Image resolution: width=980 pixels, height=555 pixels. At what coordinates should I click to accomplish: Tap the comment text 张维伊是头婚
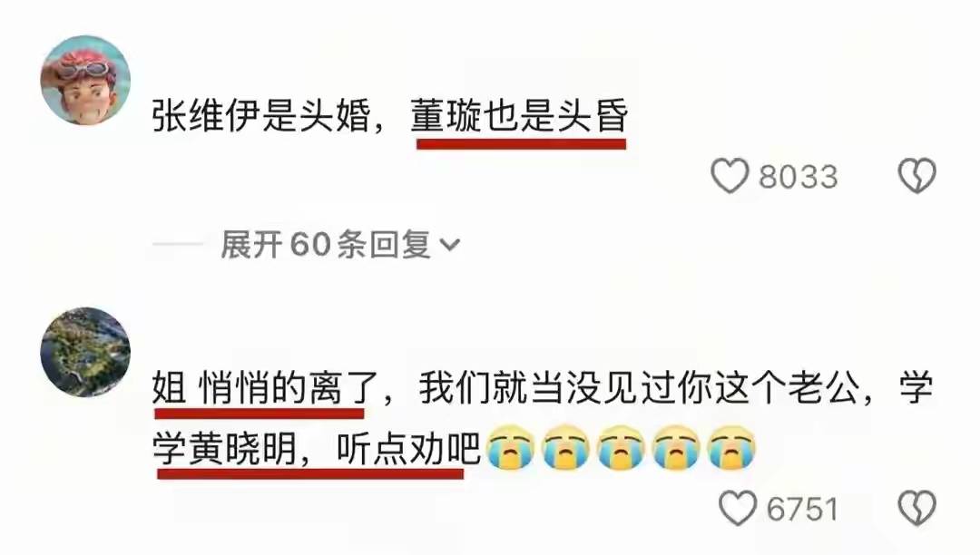(x=261, y=117)
